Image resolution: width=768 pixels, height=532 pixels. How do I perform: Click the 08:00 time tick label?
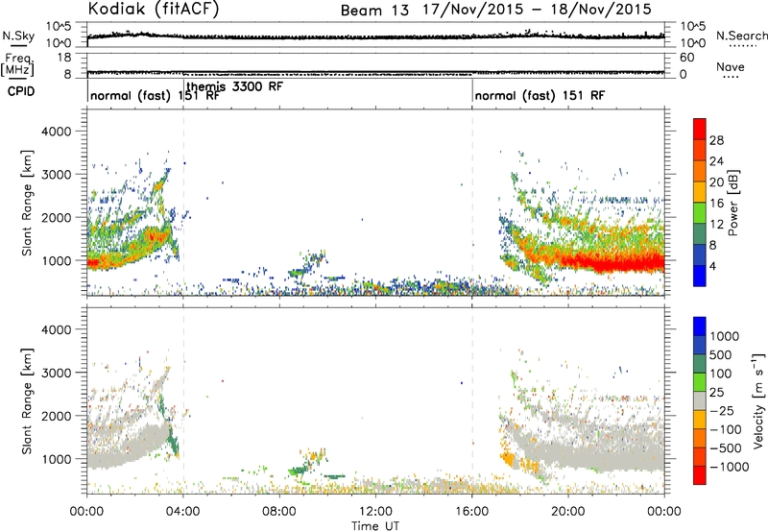point(279,512)
